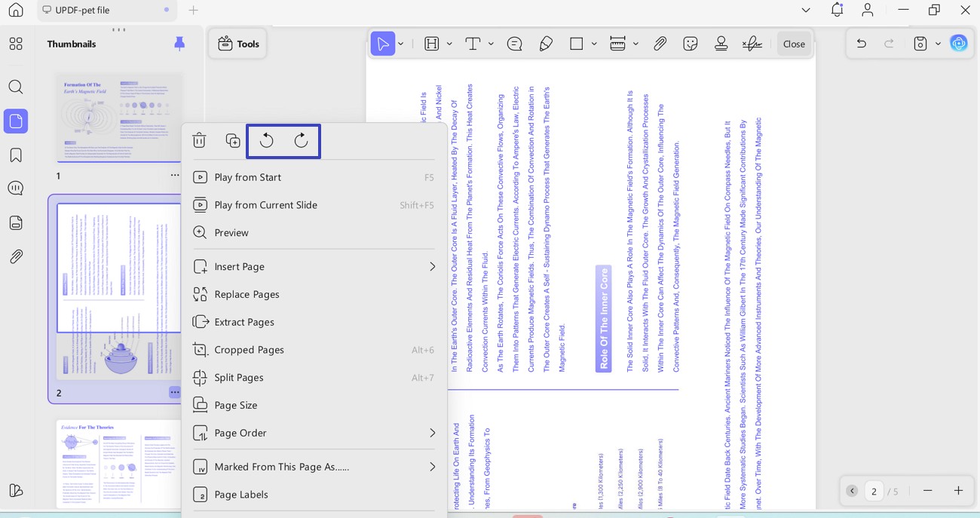Open page 1 thumbnail more options dots
The width and height of the screenshot is (980, 518).
click(175, 176)
